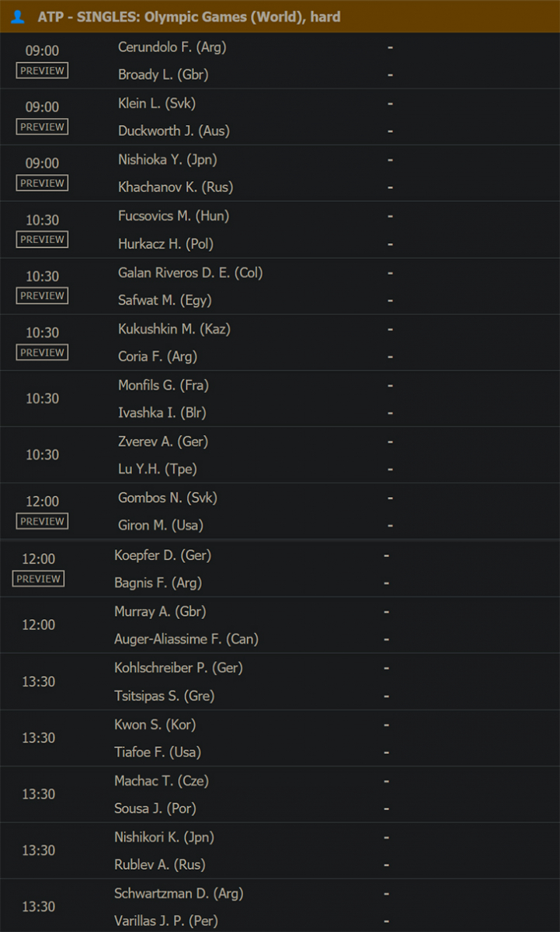Select player Nishikori K. (Jpn)
The image size is (560, 932).
click(x=165, y=836)
